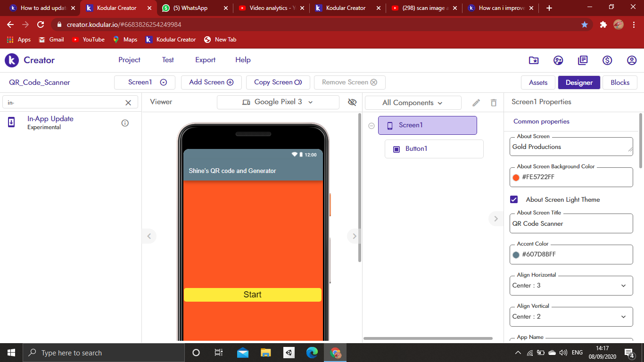Switch to the Blocks view
644x362 pixels.
tap(620, 82)
